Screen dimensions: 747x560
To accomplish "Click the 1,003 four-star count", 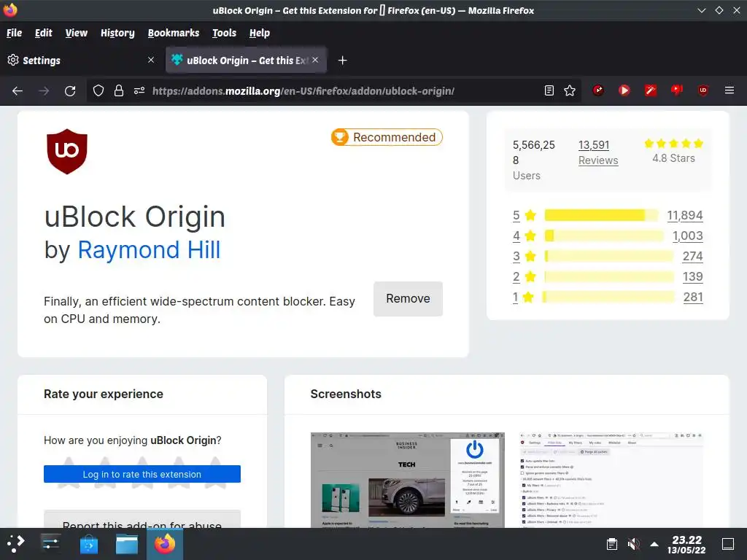I will click(687, 236).
